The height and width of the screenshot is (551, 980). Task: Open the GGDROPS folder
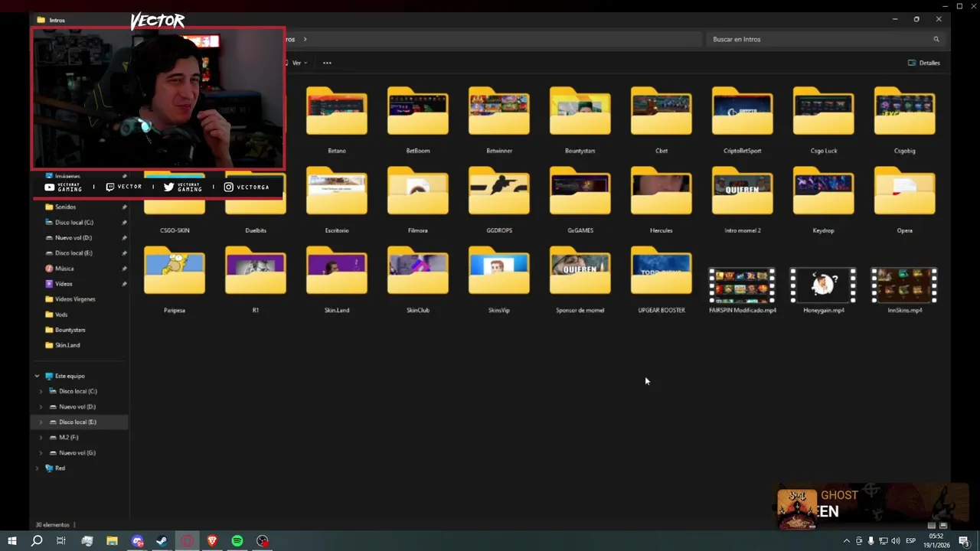tap(499, 192)
